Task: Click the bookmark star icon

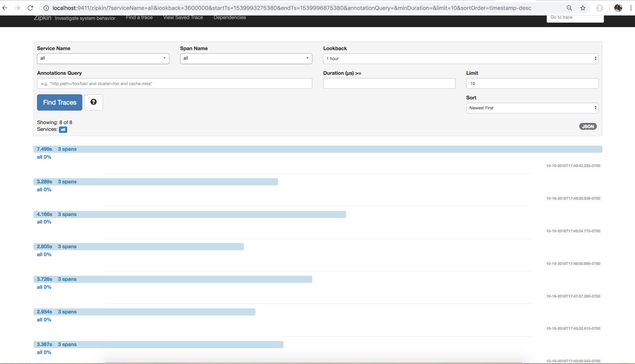Action: coord(583,8)
